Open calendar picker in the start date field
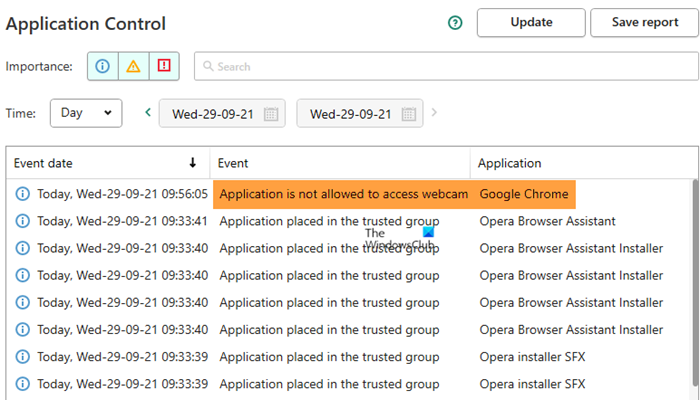The height and width of the screenshot is (400, 700). tap(270, 114)
